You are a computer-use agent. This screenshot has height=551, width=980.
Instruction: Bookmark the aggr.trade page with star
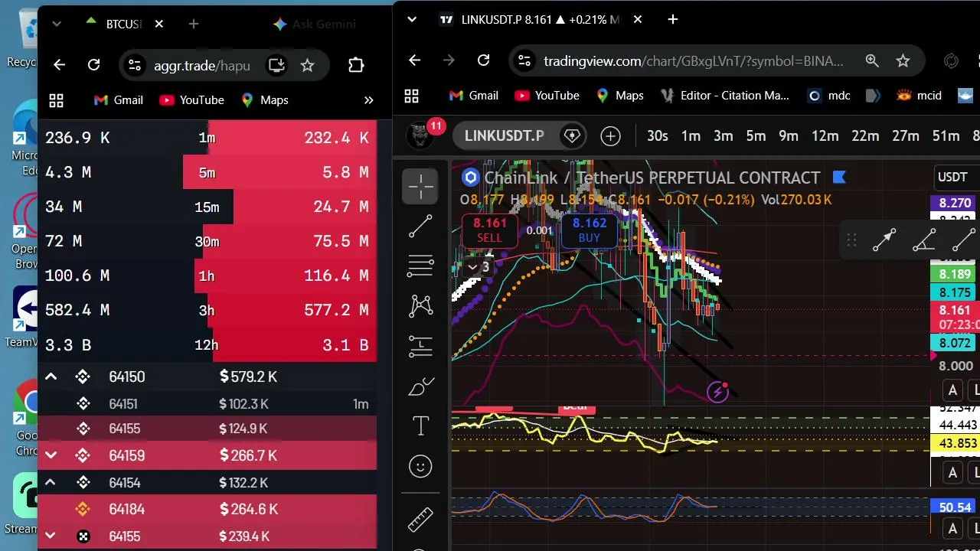tap(307, 65)
